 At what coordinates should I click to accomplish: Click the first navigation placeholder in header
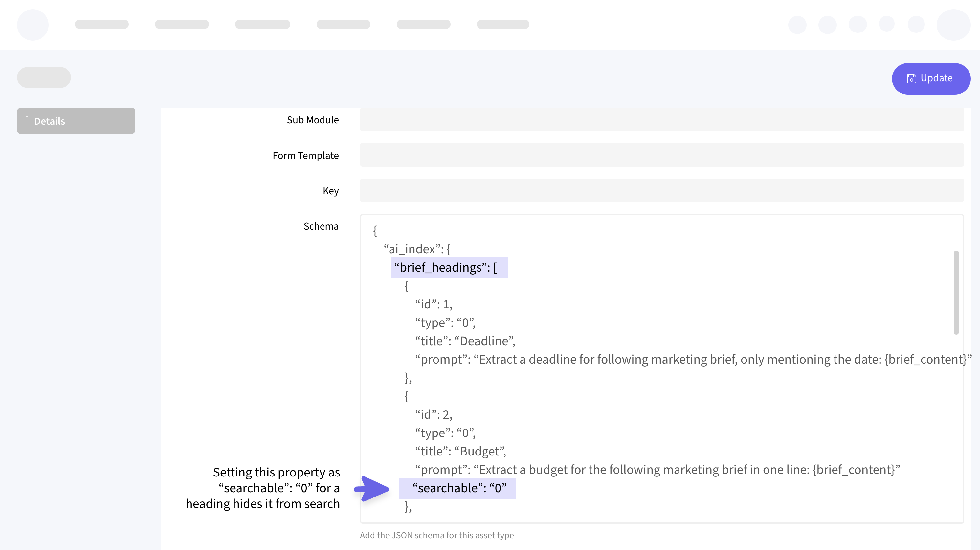tap(101, 24)
